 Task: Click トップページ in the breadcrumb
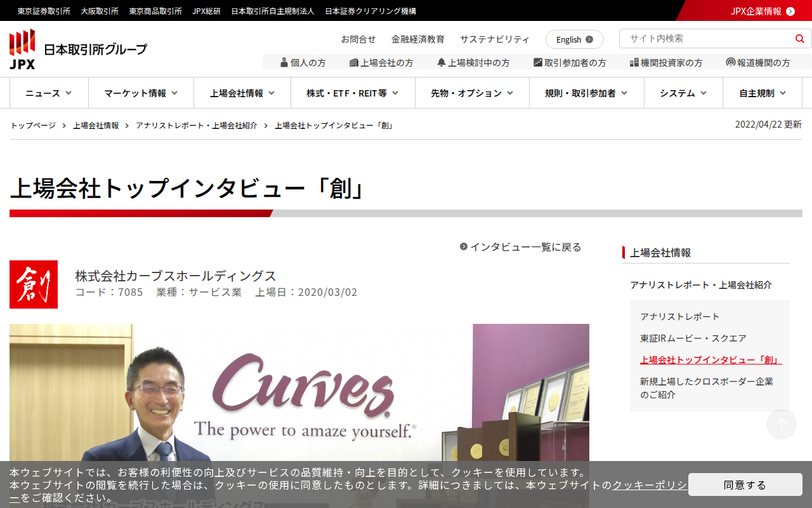[33, 126]
